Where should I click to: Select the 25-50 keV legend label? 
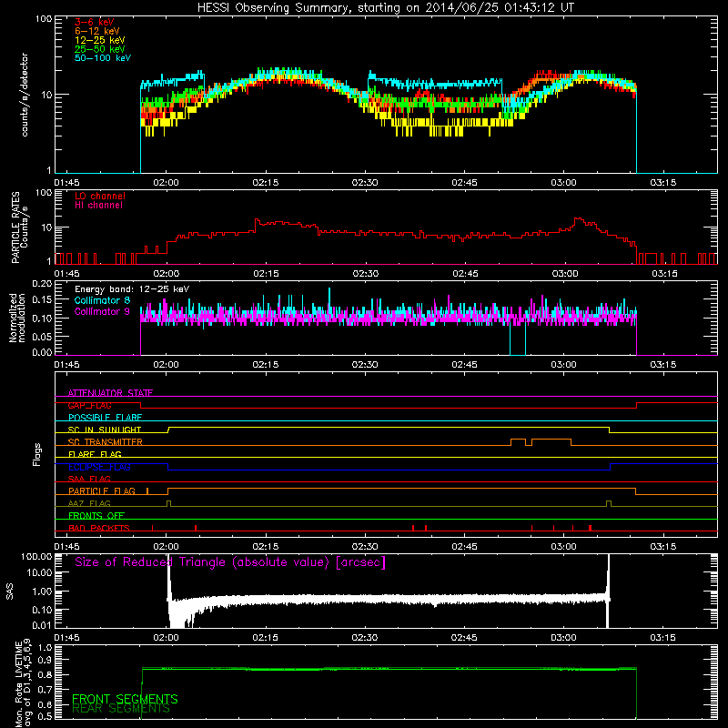click(x=100, y=49)
